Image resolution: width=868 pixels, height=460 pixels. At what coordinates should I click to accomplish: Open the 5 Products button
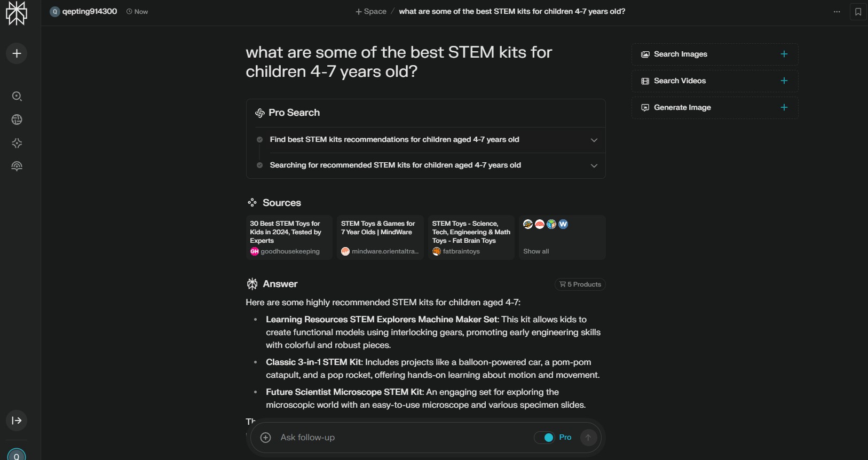pyautogui.click(x=580, y=284)
